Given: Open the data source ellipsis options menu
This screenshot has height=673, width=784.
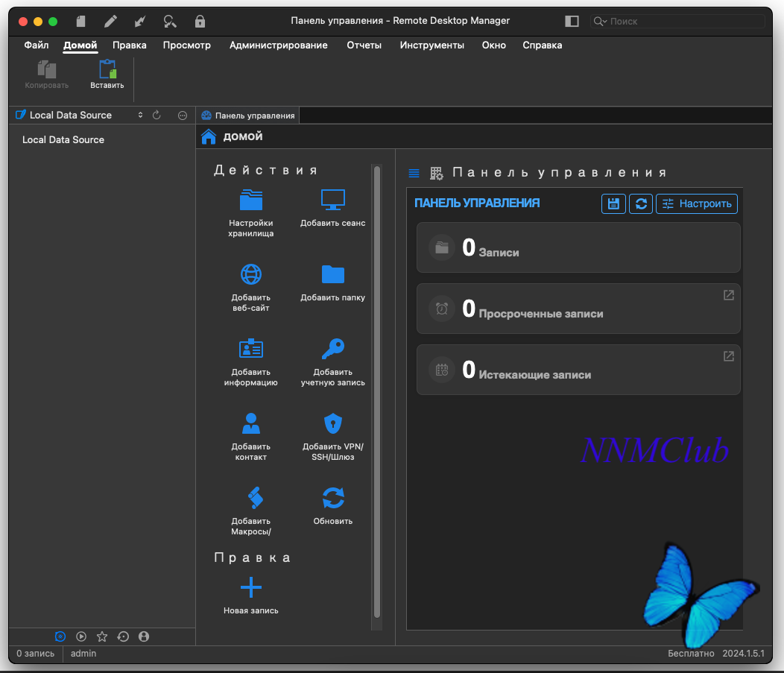Looking at the screenshot, I should [x=183, y=116].
